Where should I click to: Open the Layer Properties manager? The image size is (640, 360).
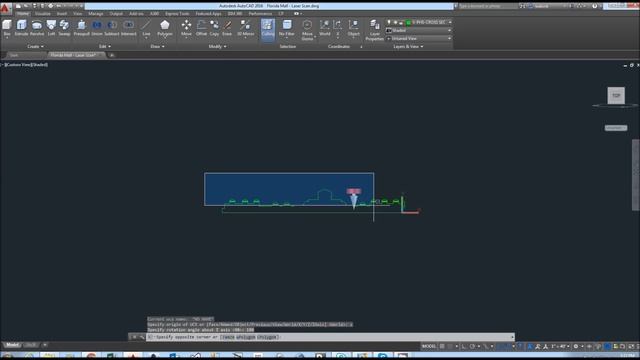pos(374,29)
